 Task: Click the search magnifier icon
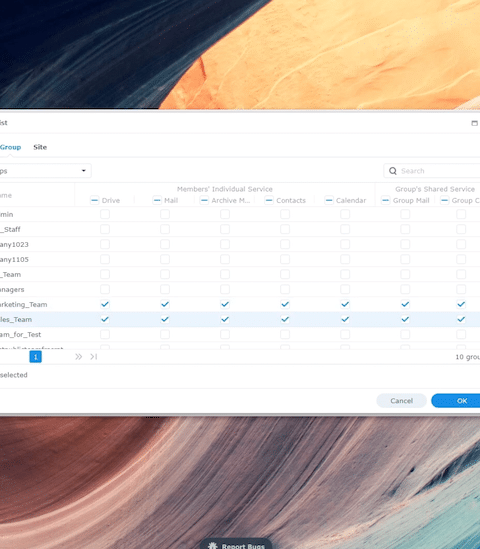coord(393,171)
